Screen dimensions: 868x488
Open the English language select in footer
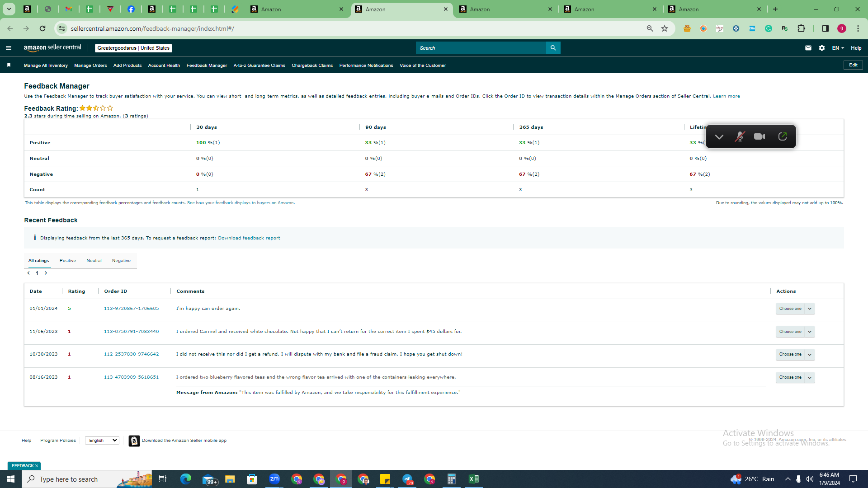(x=102, y=441)
